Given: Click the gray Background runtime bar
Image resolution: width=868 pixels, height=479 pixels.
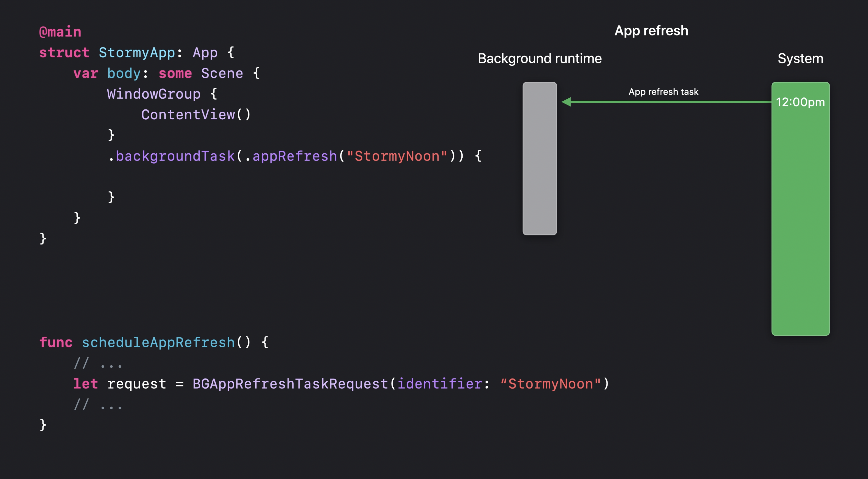Looking at the screenshot, I should click(x=540, y=158).
